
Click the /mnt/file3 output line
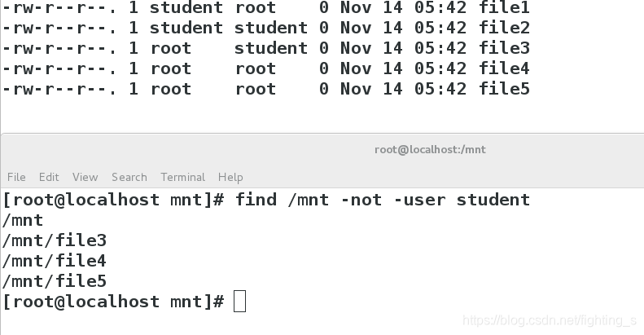click(x=55, y=240)
